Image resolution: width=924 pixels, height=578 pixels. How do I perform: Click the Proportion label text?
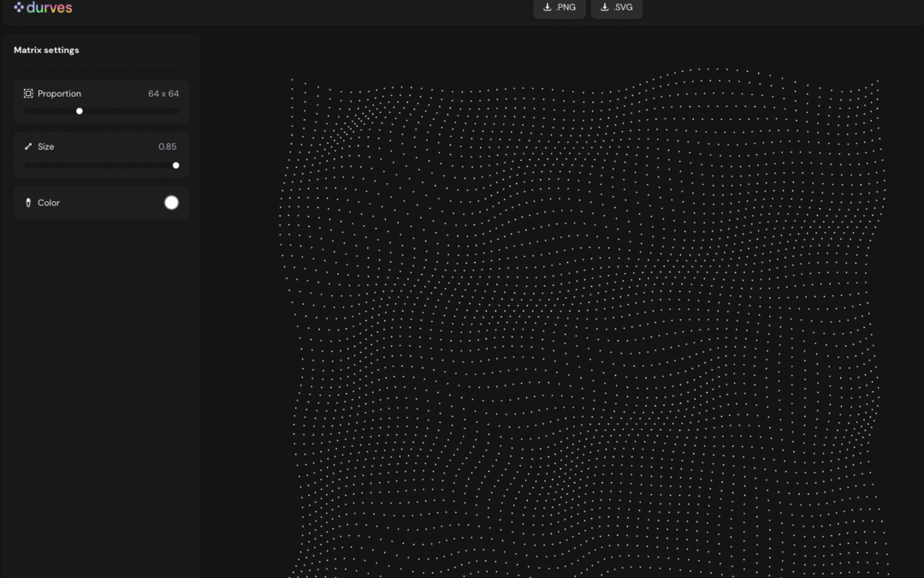pos(59,93)
